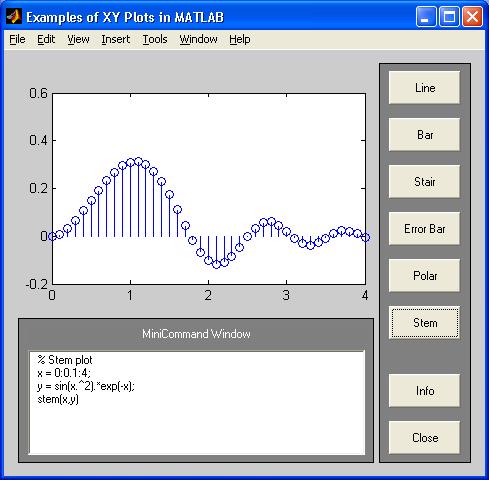Open the Help menu
Screen dimensions: 489x480
(240, 39)
